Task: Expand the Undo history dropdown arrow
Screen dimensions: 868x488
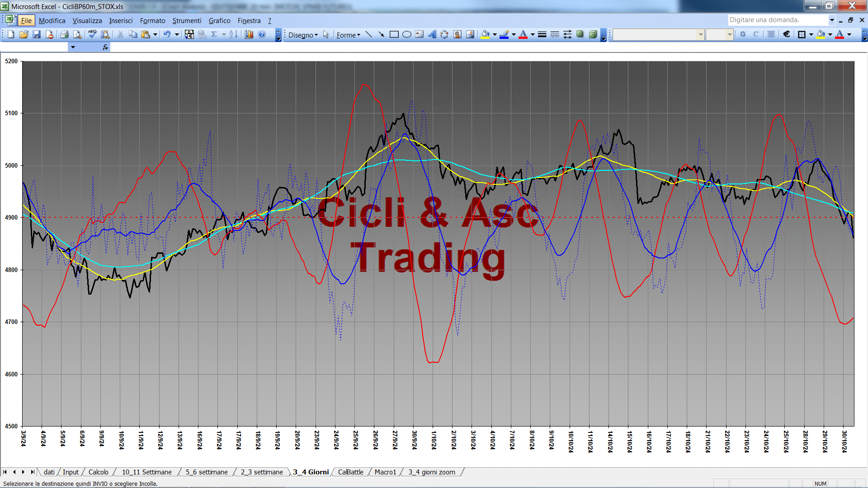Action: pyautogui.click(x=177, y=34)
